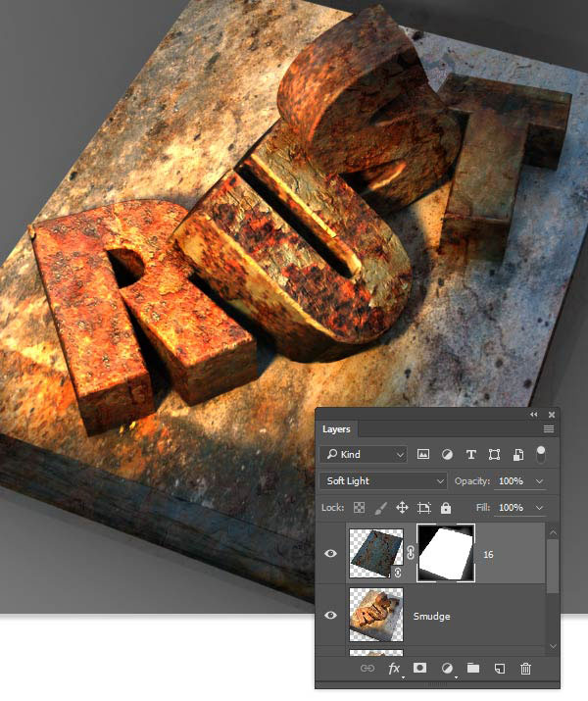Lock image pixels brush icon
Screen dimensions: 588x701
(380, 508)
